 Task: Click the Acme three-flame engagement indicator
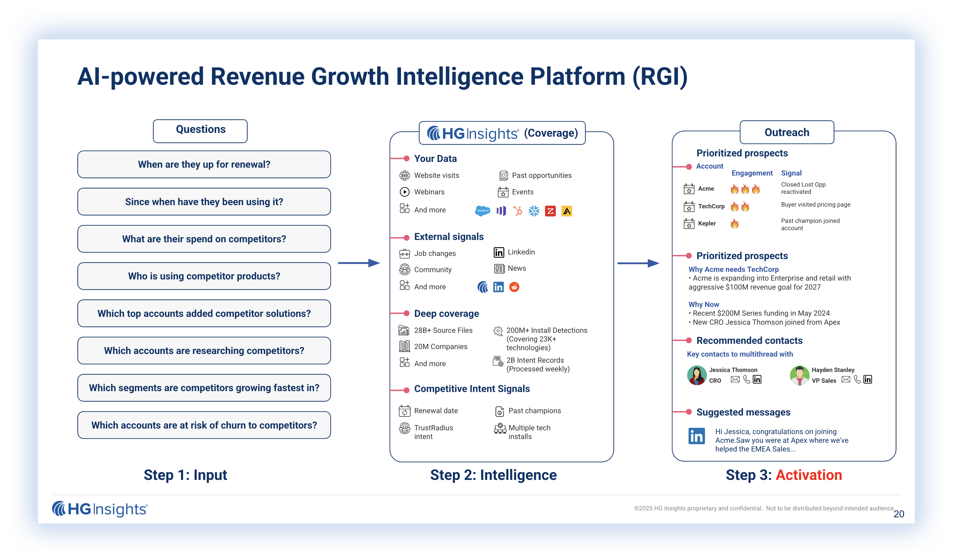click(x=745, y=189)
